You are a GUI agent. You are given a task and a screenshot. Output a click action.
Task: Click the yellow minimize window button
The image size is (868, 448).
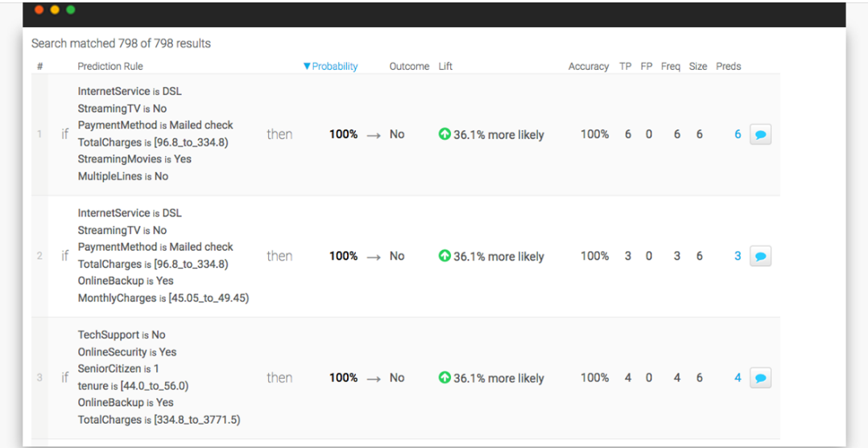click(55, 10)
